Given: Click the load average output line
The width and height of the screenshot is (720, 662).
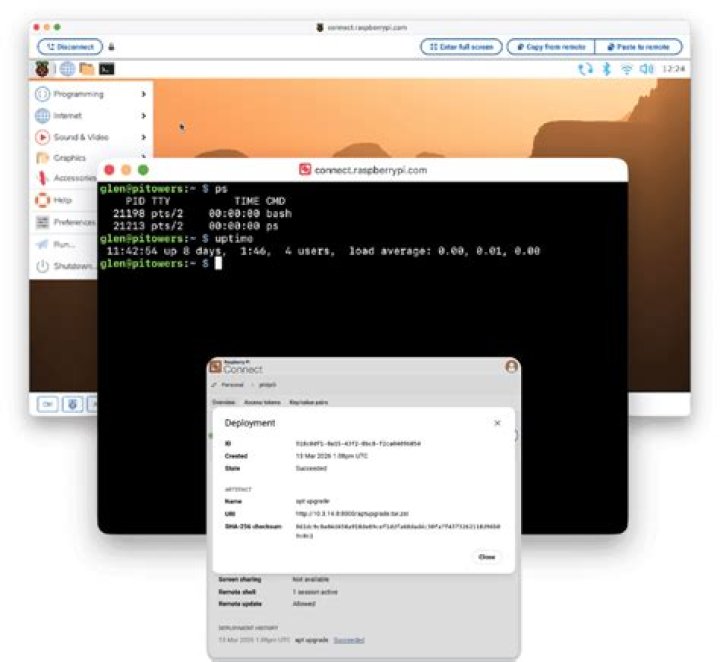Looking at the screenshot, I should (x=323, y=251).
